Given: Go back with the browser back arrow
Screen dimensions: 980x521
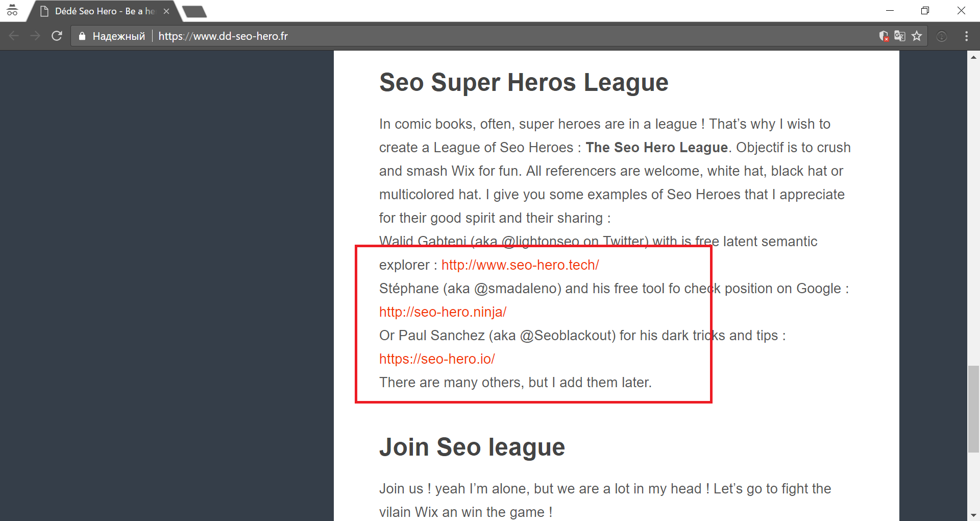Looking at the screenshot, I should click(14, 36).
